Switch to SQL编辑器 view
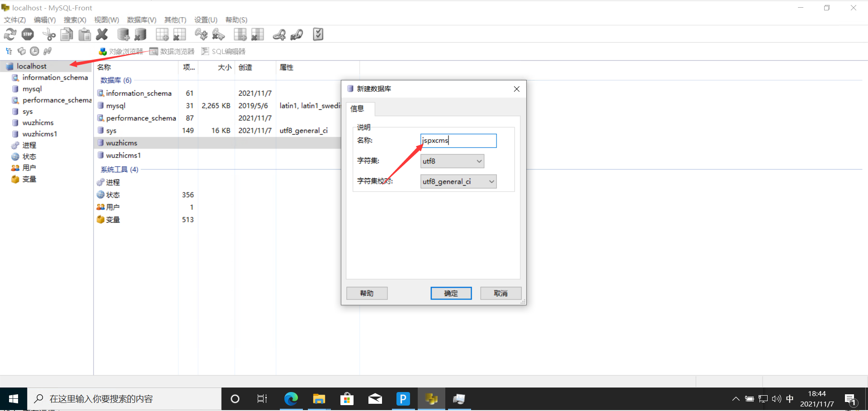868x411 pixels. pyautogui.click(x=223, y=51)
